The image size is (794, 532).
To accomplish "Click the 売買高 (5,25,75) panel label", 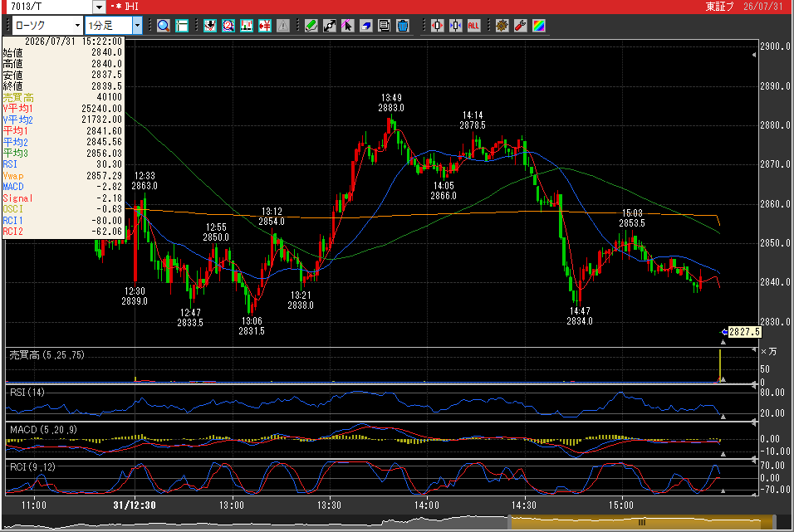I will point(47,355).
